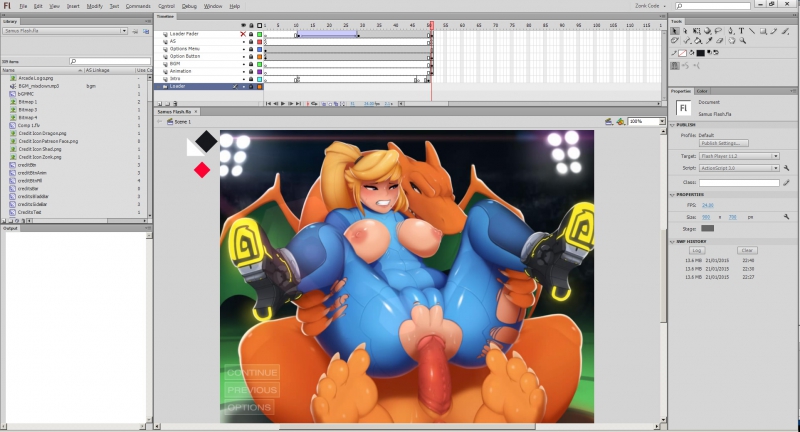Click wrench icon beside Script dropdown
This screenshot has width=800, height=432.
point(786,168)
